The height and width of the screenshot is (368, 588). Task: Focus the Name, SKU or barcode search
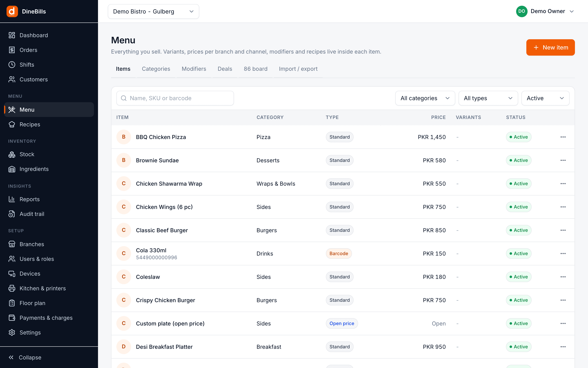[175, 98]
